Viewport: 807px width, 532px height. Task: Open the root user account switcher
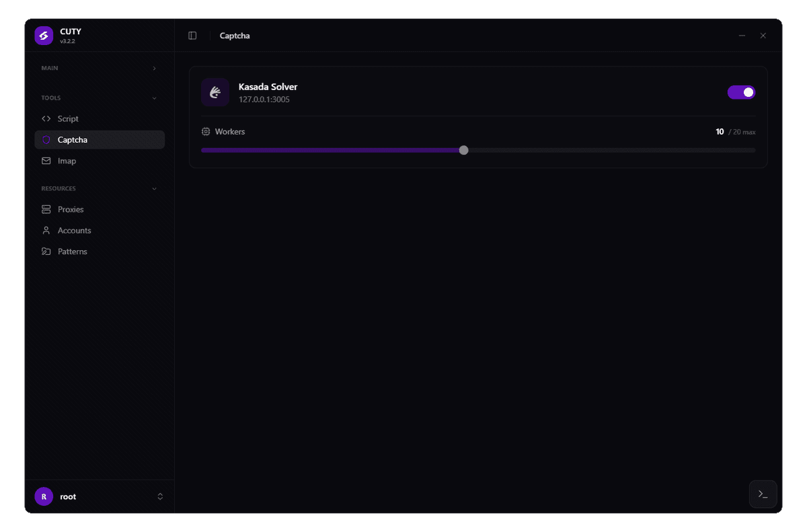tap(160, 496)
